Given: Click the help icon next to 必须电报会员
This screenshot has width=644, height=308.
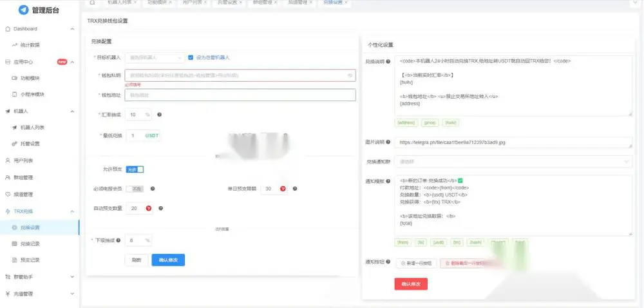Looking at the screenshot, I should click(x=153, y=189).
